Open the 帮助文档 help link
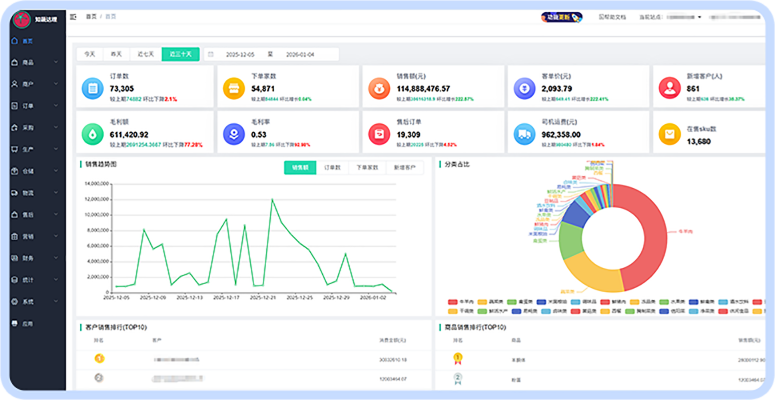775x400 pixels. click(x=612, y=17)
